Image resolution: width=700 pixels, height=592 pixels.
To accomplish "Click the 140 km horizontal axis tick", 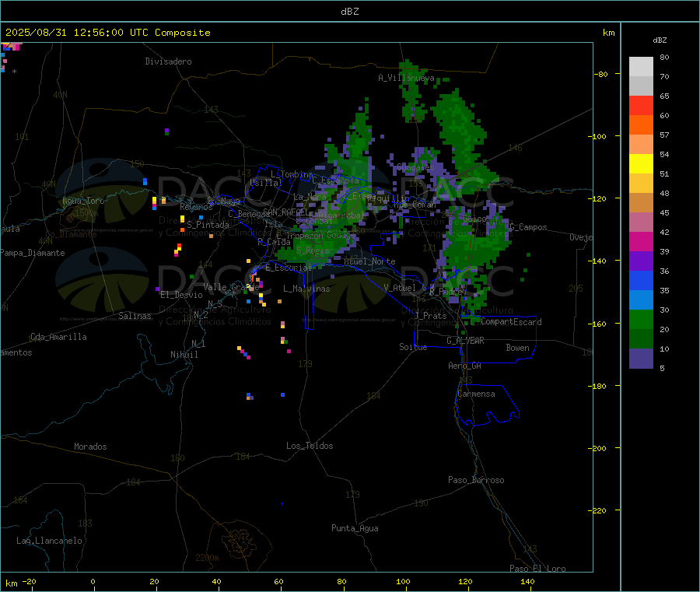I will pos(527,581).
